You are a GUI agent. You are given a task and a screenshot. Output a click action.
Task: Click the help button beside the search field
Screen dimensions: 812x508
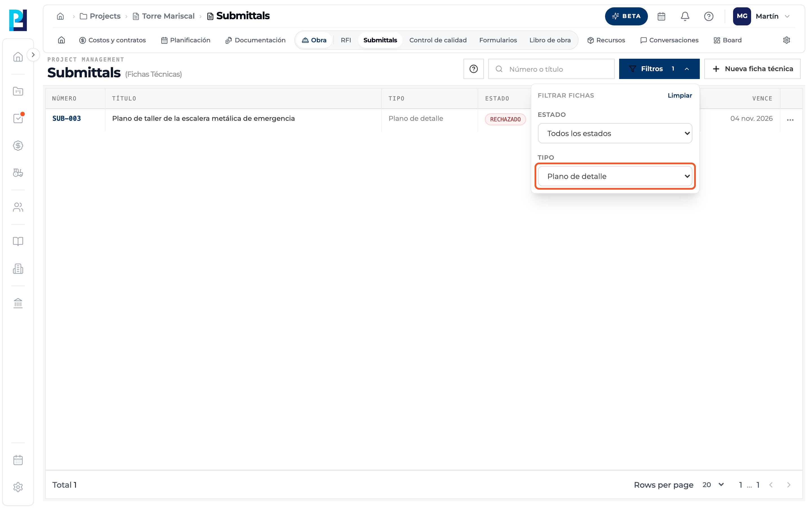click(473, 69)
